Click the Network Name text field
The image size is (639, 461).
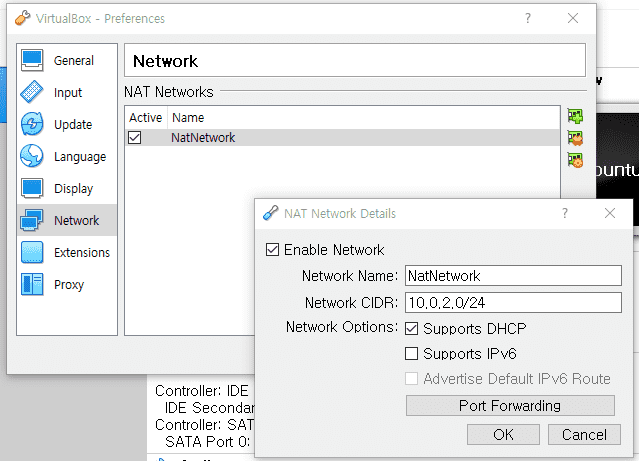(x=513, y=276)
